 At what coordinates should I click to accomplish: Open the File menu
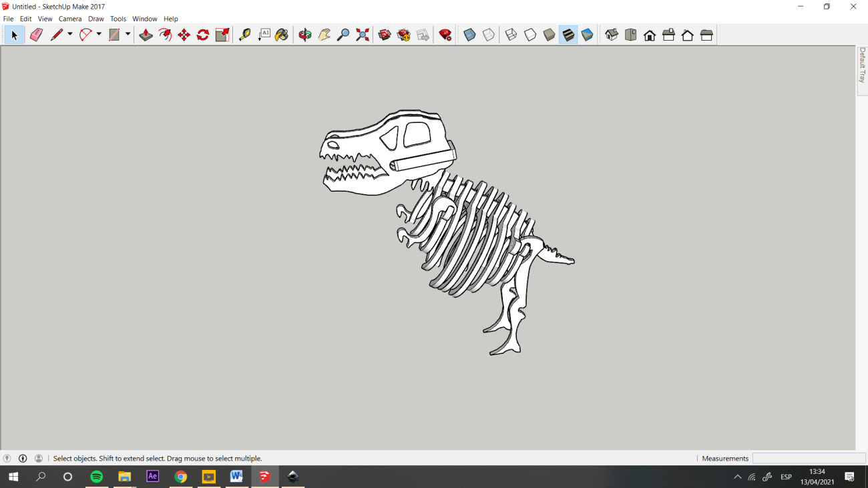(8, 19)
